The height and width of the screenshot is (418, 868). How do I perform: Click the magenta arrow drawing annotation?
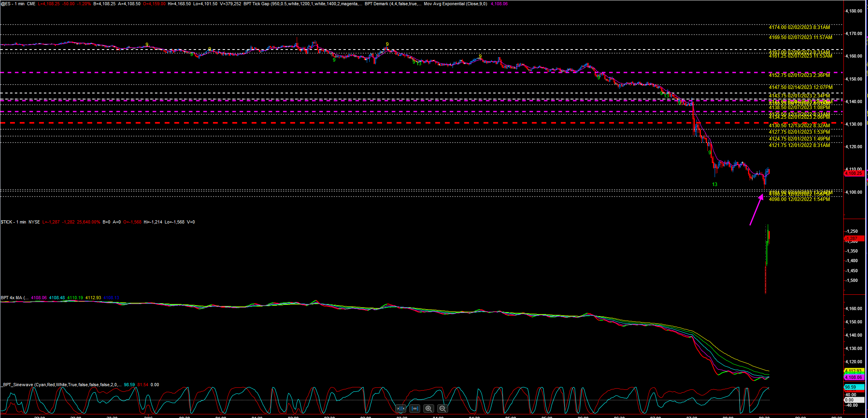click(756, 210)
